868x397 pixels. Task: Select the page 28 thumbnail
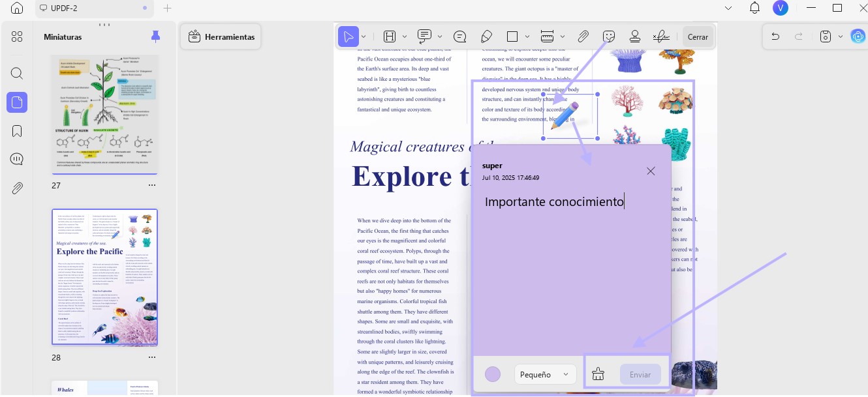click(x=104, y=277)
